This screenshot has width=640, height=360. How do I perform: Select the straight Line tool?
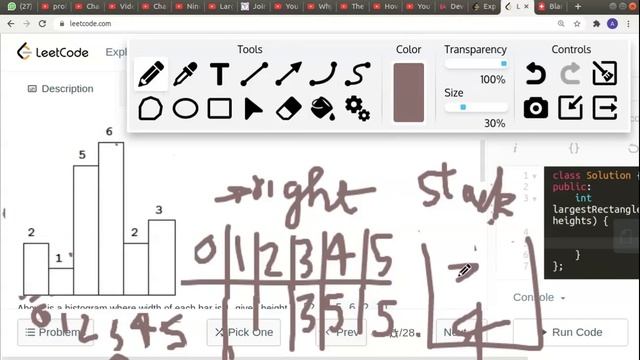pyautogui.click(x=254, y=74)
